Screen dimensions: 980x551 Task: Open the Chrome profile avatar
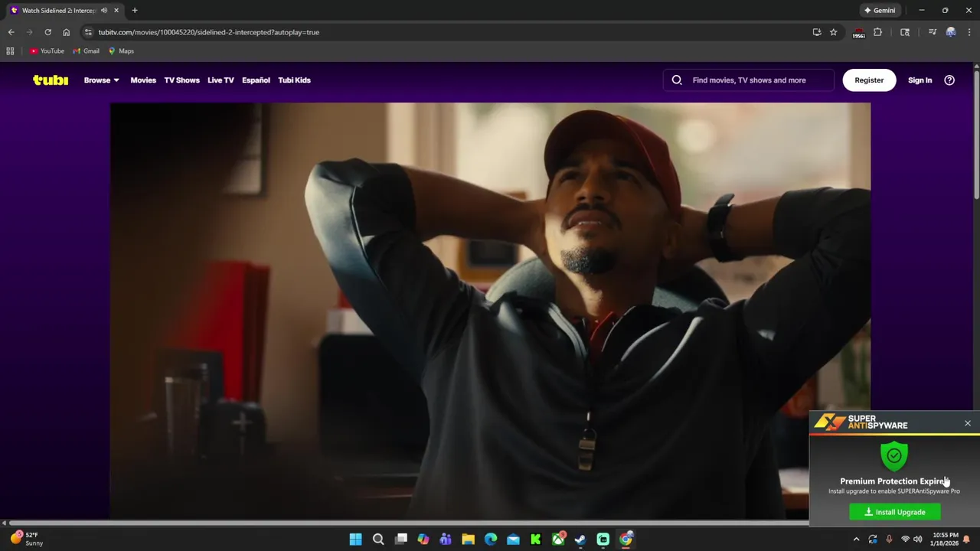coord(951,32)
